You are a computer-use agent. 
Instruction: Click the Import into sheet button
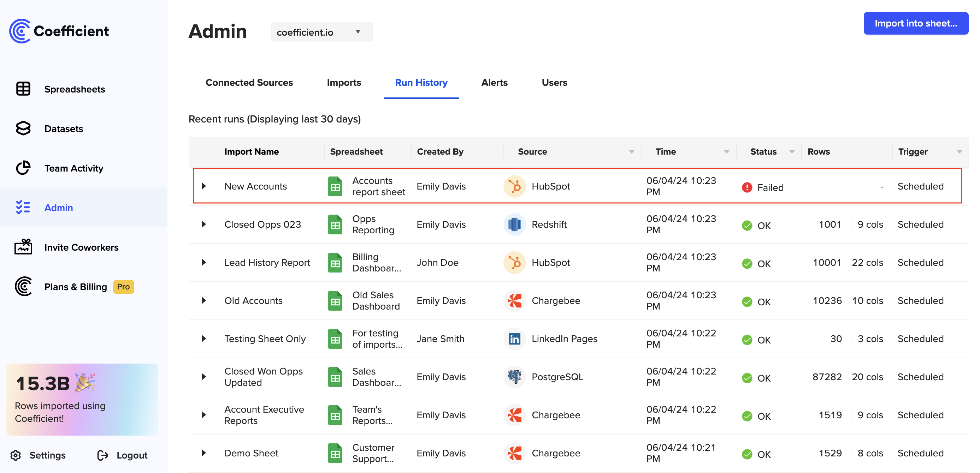(916, 23)
